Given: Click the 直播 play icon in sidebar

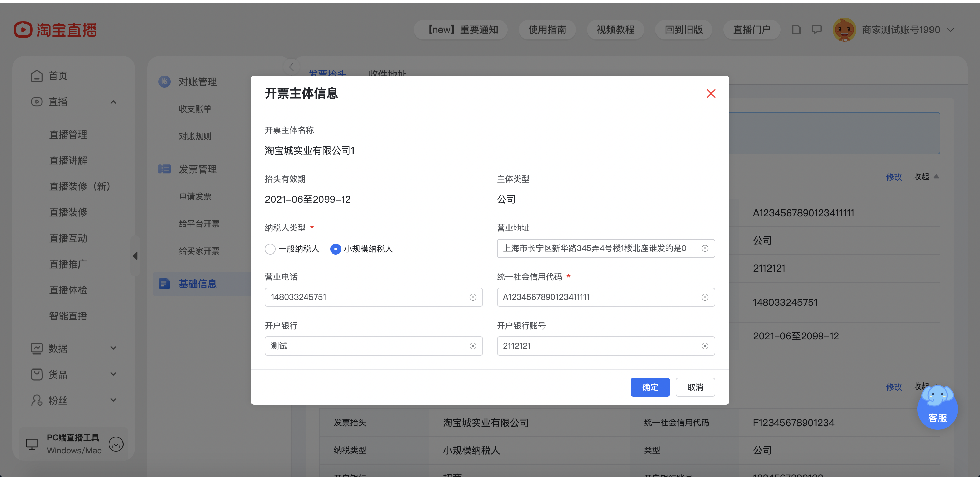Looking at the screenshot, I should pyautogui.click(x=37, y=102).
